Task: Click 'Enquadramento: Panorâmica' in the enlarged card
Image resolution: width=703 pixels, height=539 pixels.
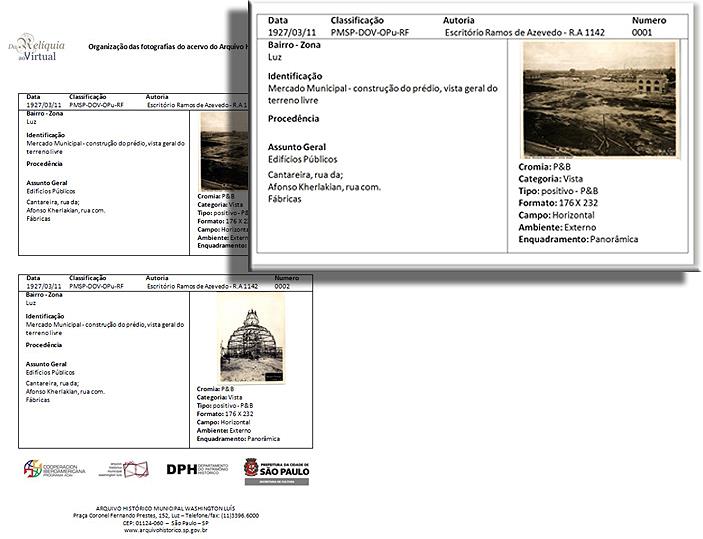Action: [x=578, y=239]
